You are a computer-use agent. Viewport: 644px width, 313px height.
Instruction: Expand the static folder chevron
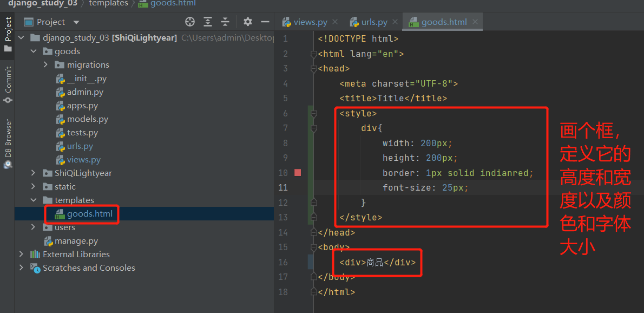pyautogui.click(x=34, y=186)
